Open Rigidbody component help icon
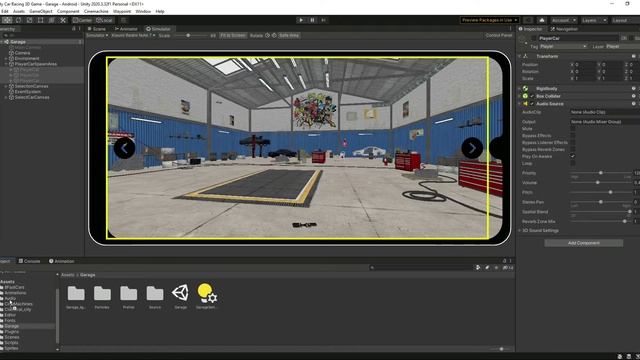The image size is (640, 360). 633,89
